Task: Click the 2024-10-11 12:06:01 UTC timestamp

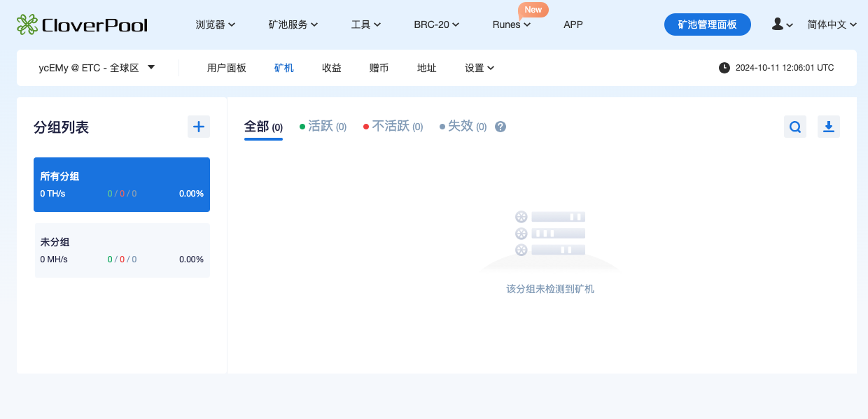Action: (x=785, y=68)
